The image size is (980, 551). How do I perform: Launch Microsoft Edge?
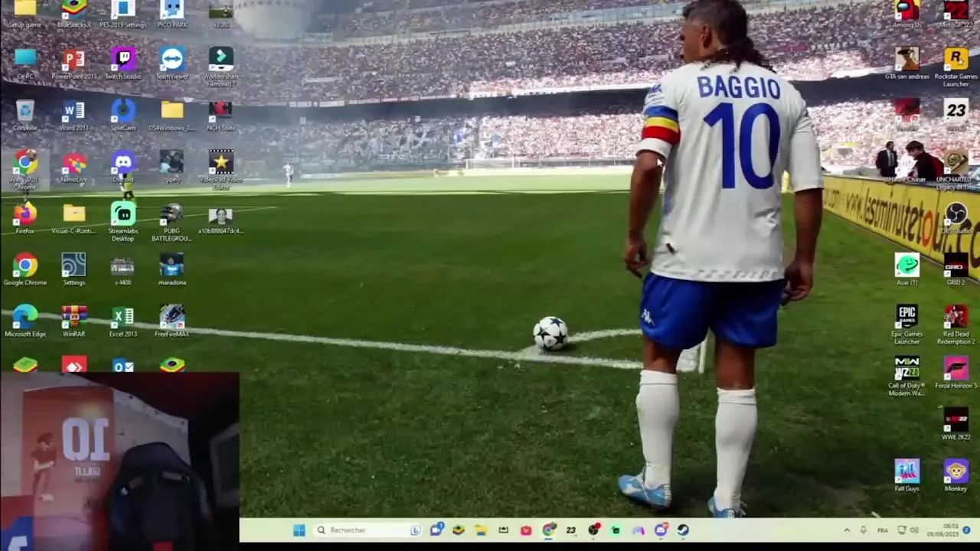24,321
